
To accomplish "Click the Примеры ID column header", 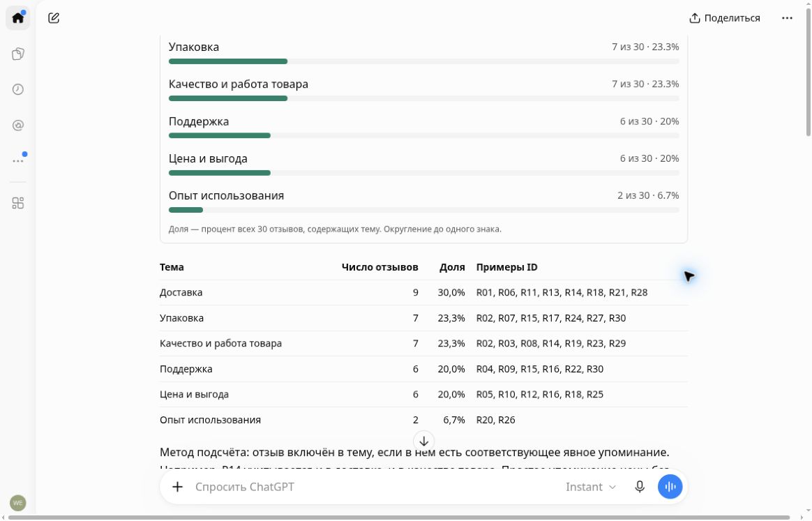I will tap(507, 267).
